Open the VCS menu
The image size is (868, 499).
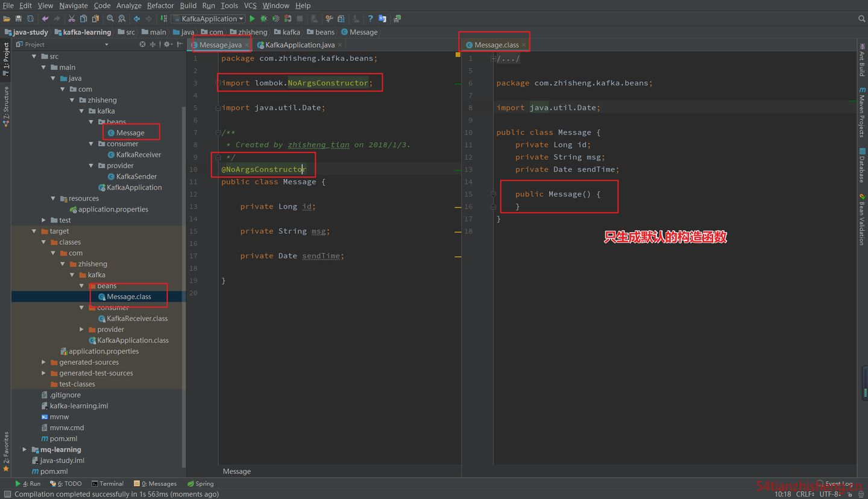tap(250, 5)
